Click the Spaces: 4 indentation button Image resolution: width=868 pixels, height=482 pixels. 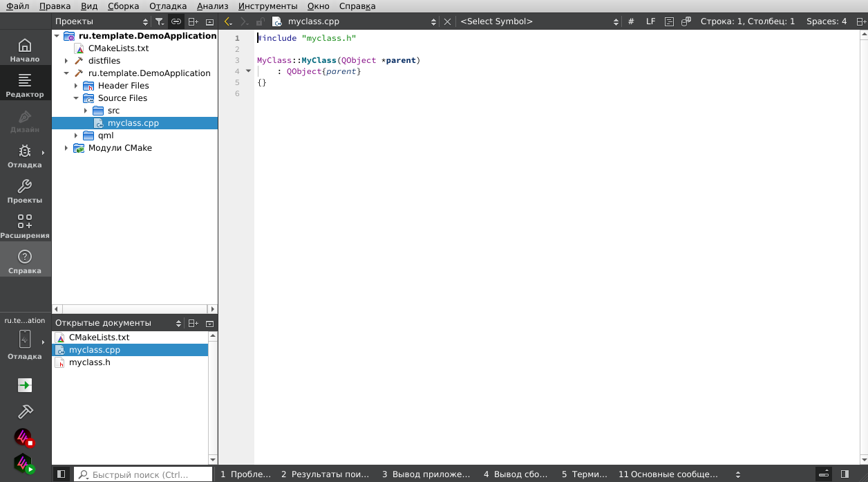tap(827, 21)
